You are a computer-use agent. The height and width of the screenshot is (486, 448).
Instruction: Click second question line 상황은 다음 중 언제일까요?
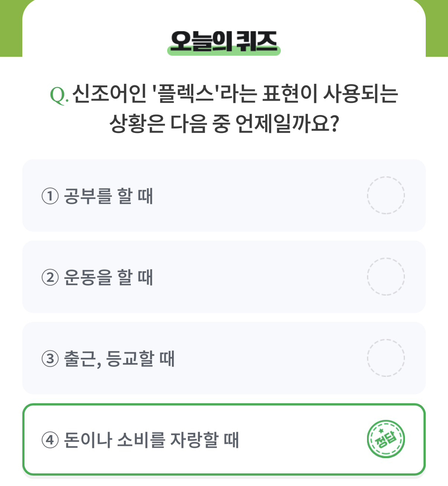click(224, 124)
